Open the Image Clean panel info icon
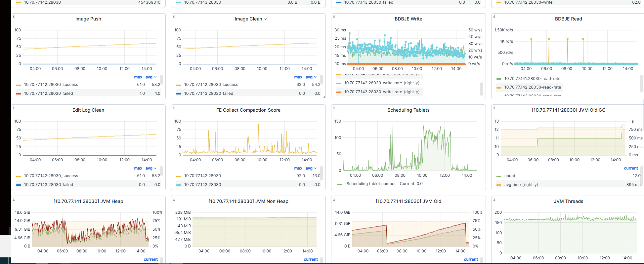Image resolution: width=644 pixels, height=264 pixels. tap(174, 17)
